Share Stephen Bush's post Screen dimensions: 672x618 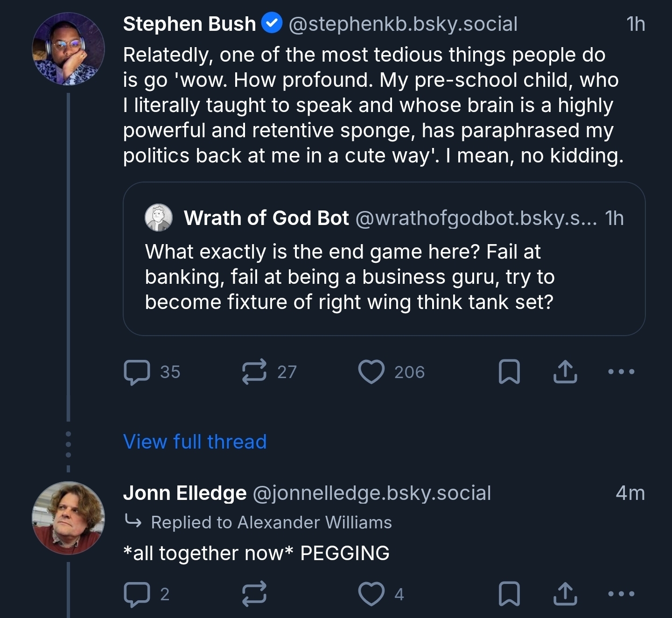click(565, 372)
